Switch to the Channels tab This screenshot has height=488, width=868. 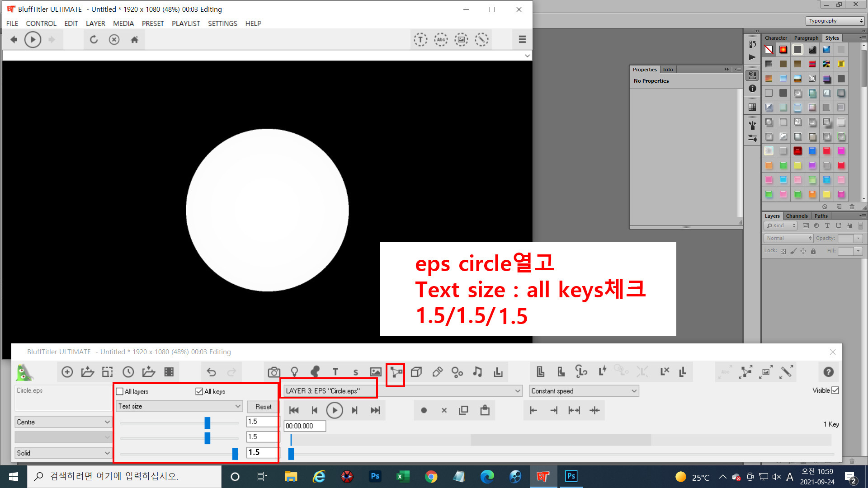point(797,216)
